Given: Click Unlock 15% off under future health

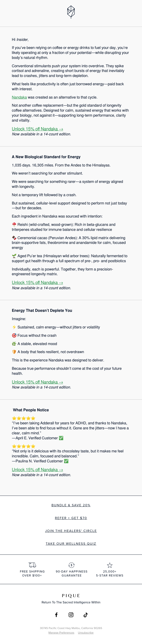Looking at the screenshot, I should click(x=37, y=382).
